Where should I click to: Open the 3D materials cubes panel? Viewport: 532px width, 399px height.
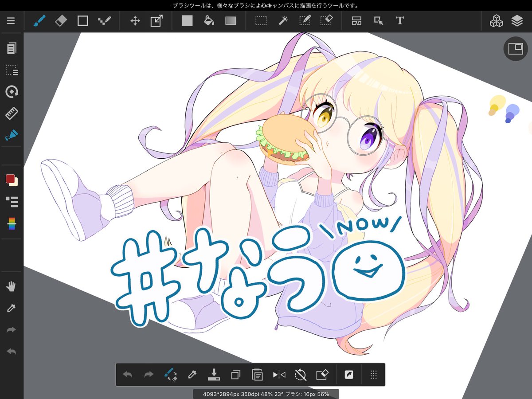(496, 21)
